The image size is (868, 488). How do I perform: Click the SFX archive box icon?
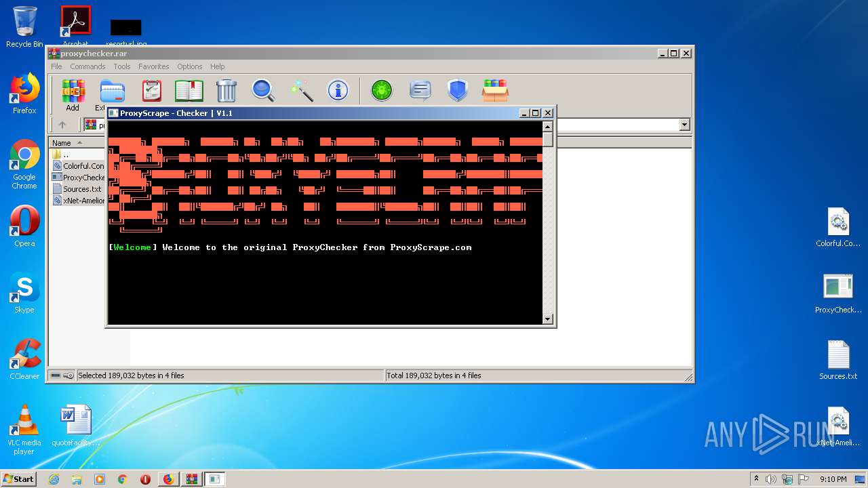[496, 91]
